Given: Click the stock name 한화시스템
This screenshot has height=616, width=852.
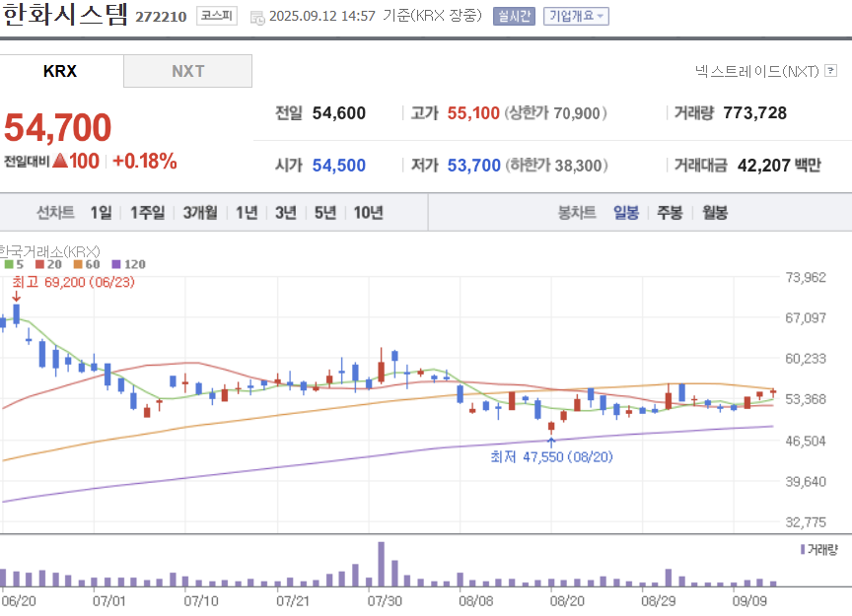Looking at the screenshot, I should [x=65, y=14].
